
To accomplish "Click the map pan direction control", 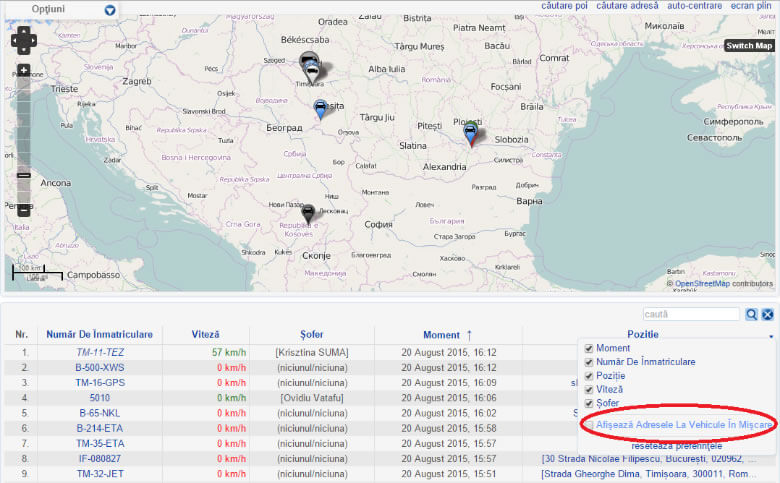I will (24, 41).
